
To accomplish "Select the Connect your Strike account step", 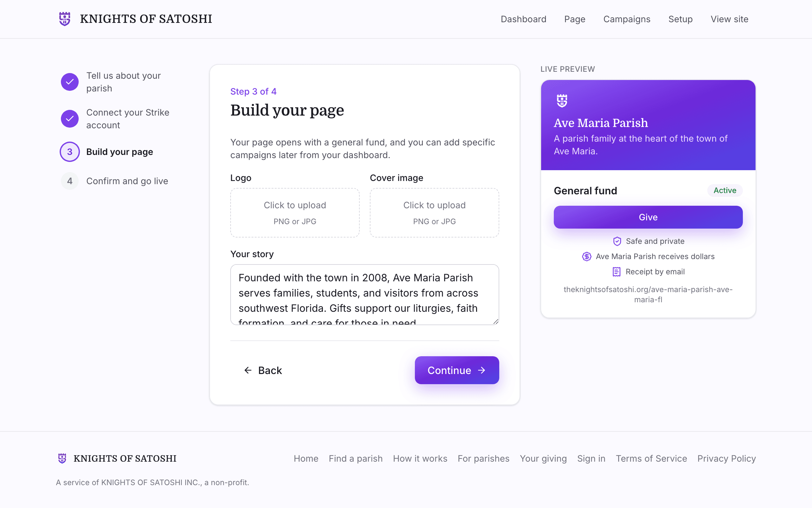I will (x=128, y=119).
